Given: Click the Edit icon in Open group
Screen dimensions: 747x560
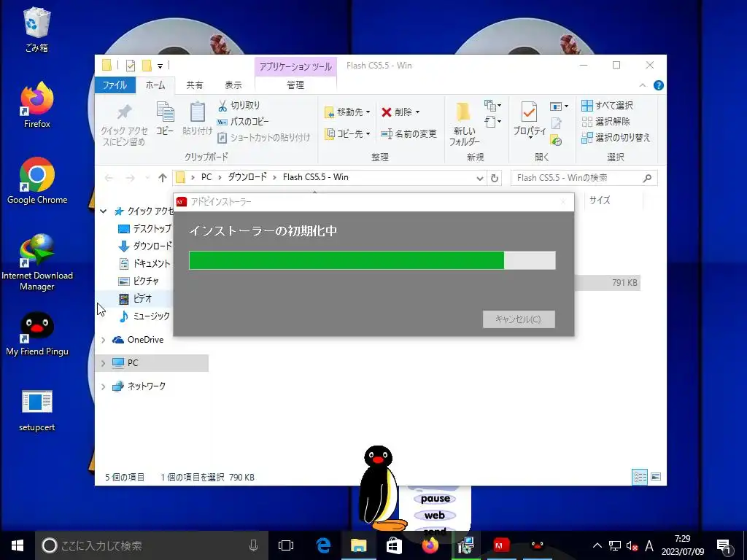Looking at the screenshot, I should 556,124.
